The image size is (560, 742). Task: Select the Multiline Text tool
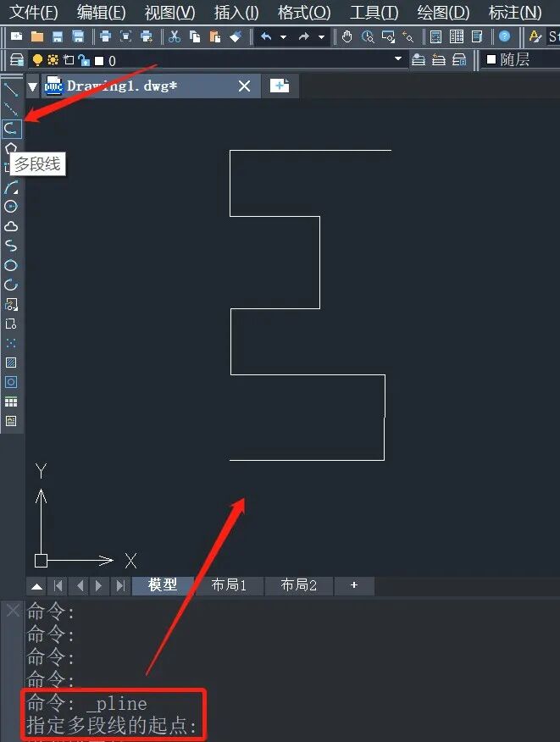coord(11,421)
